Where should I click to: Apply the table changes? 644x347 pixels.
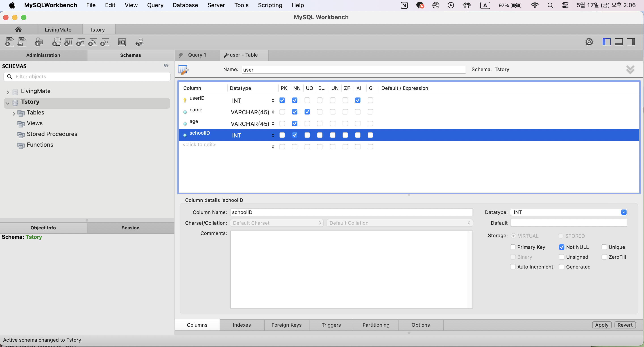(x=602, y=325)
